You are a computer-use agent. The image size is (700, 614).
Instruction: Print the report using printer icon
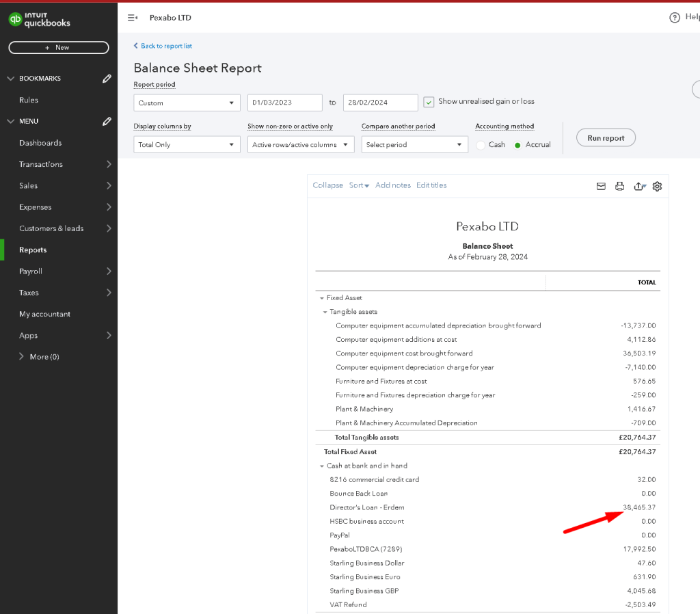point(619,186)
